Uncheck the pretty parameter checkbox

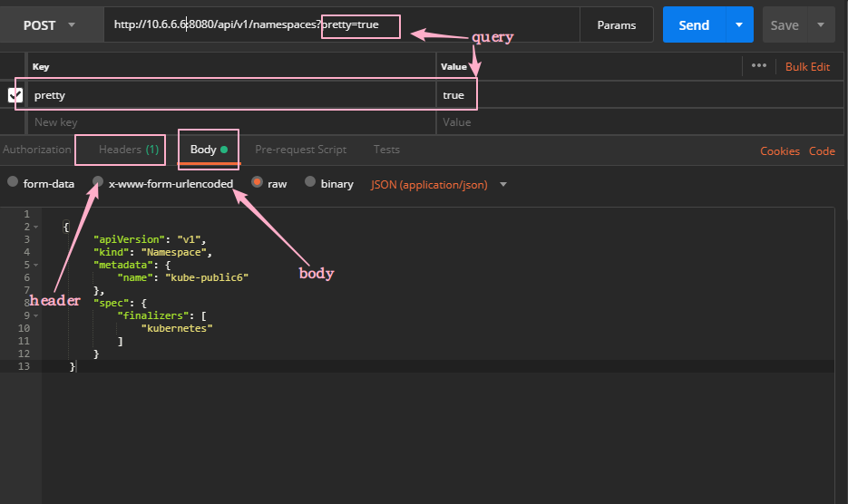(x=15, y=95)
